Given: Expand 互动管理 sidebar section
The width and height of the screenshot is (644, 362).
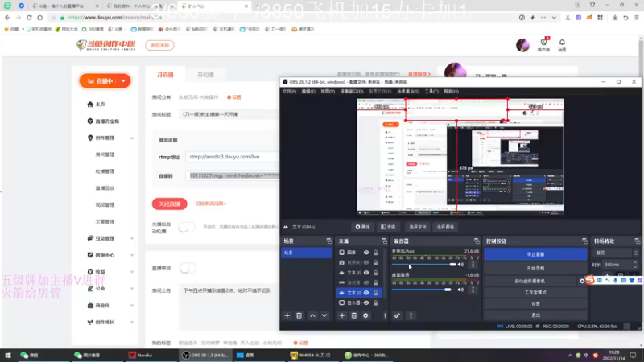Looking at the screenshot, I should coord(132,238).
